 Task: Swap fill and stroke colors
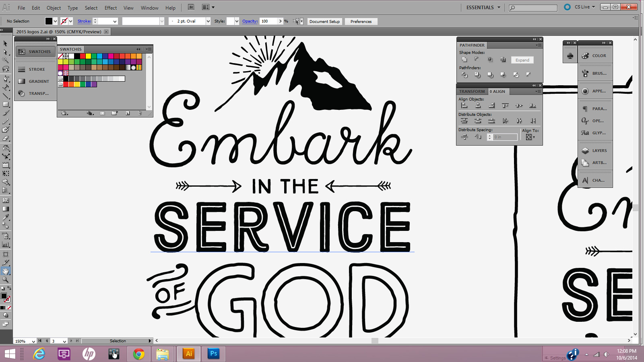click(x=9, y=288)
